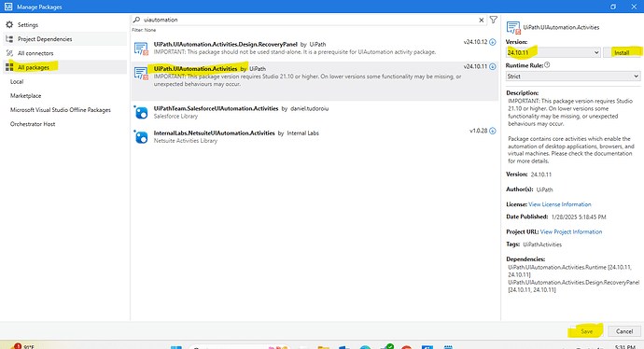Open View Project Information link
Viewport: 644px width, 349px height.
(x=571, y=232)
